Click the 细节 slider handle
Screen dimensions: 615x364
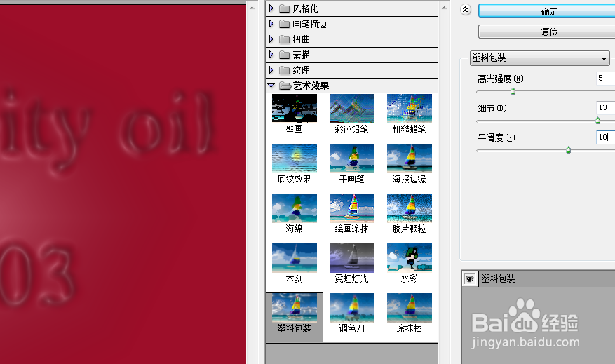(597, 121)
